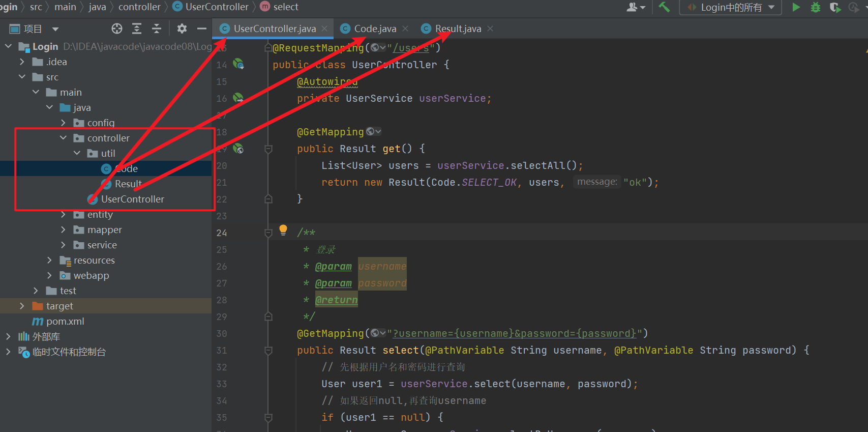Click the locate/select opened file target icon
The image size is (868, 432).
tap(117, 28)
